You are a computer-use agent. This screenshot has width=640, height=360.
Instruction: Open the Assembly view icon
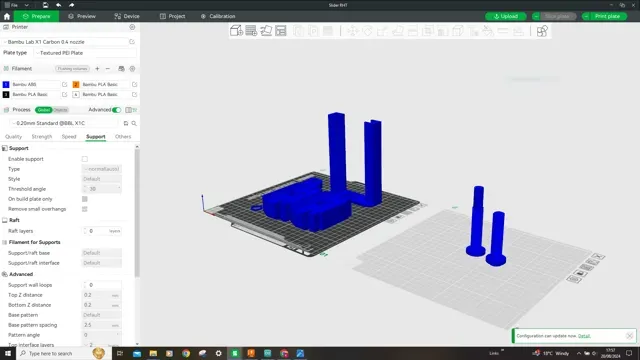[x=542, y=31]
